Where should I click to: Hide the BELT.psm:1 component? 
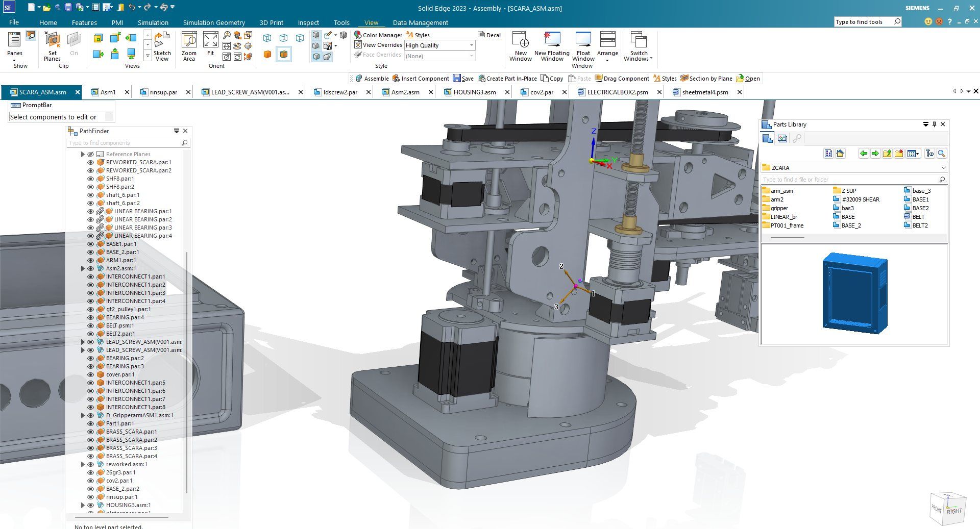tap(90, 325)
